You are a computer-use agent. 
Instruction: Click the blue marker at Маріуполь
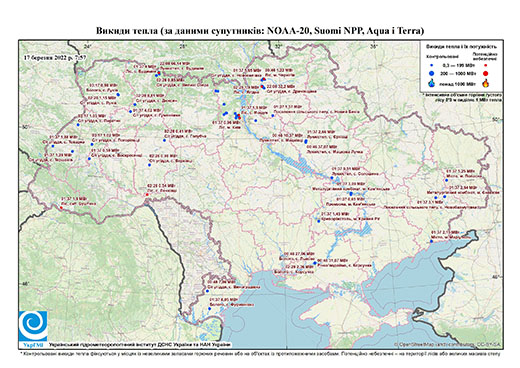click(x=431, y=241)
